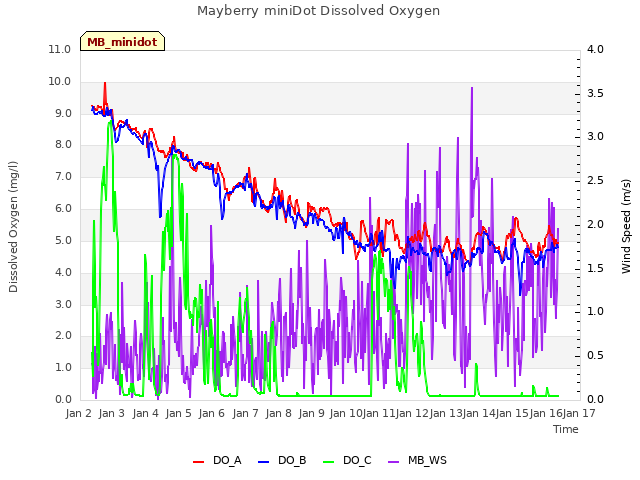Click the 0.5 right axis value
Screen dimensions: 640x480
595,356
